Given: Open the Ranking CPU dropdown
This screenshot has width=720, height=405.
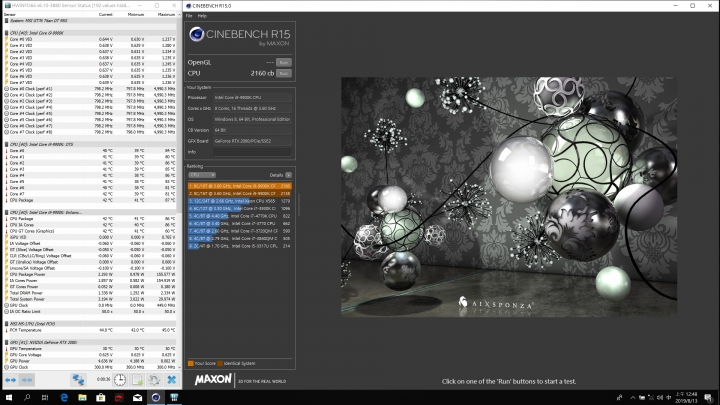Looking at the screenshot, I should 202,175.
